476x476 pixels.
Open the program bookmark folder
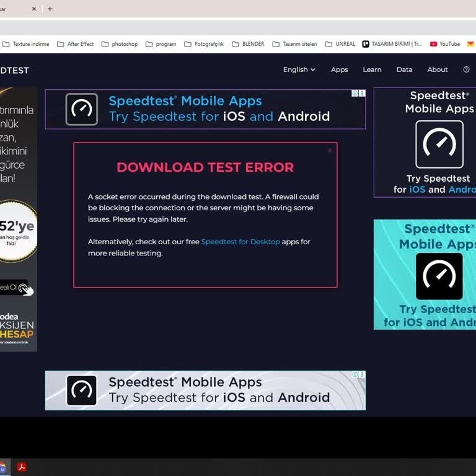161,44
